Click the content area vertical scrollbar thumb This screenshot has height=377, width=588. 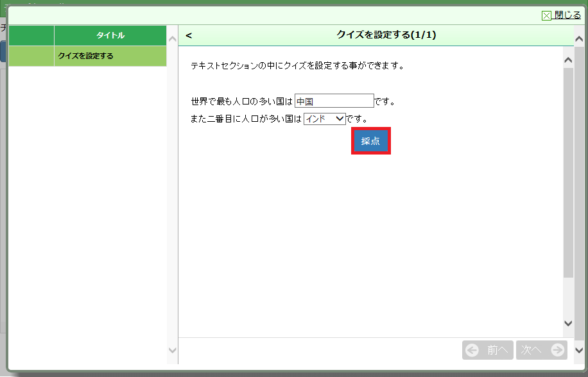click(568, 172)
